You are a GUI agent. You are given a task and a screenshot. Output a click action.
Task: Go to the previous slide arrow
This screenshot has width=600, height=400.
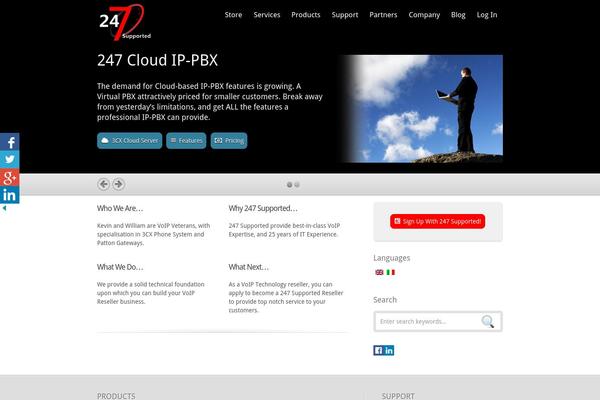pyautogui.click(x=103, y=184)
